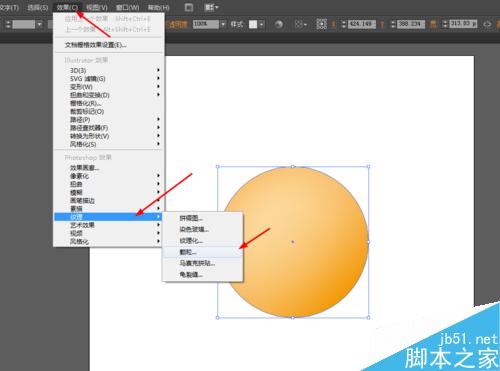The image size is (500, 371).
Task: Open the 选择(S) menu
Action: pyautogui.click(x=37, y=7)
